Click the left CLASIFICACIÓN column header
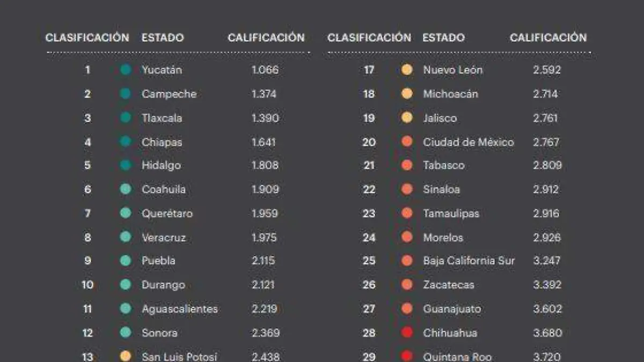Viewport: 644px width, 362px height. [87, 38]
